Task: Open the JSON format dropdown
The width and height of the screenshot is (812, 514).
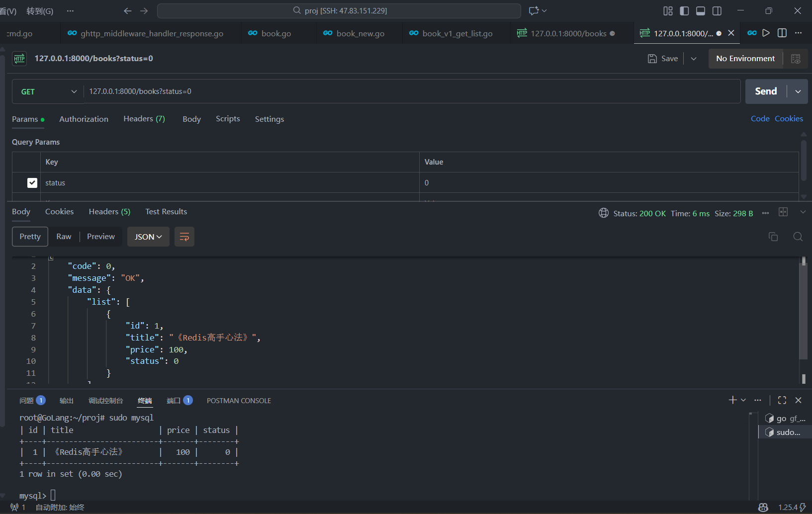Action: [148, 237]
